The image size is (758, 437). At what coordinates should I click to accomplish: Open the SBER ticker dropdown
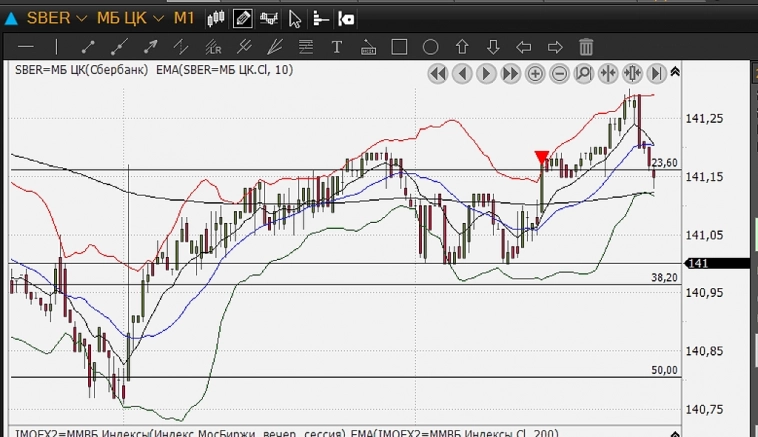click(x=56, y=18)
